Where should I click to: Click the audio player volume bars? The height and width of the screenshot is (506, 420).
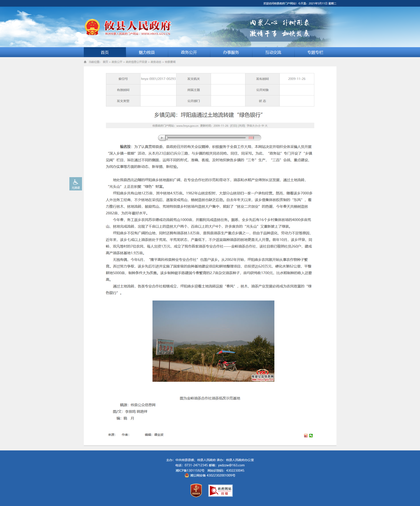(x=251, y=138)
